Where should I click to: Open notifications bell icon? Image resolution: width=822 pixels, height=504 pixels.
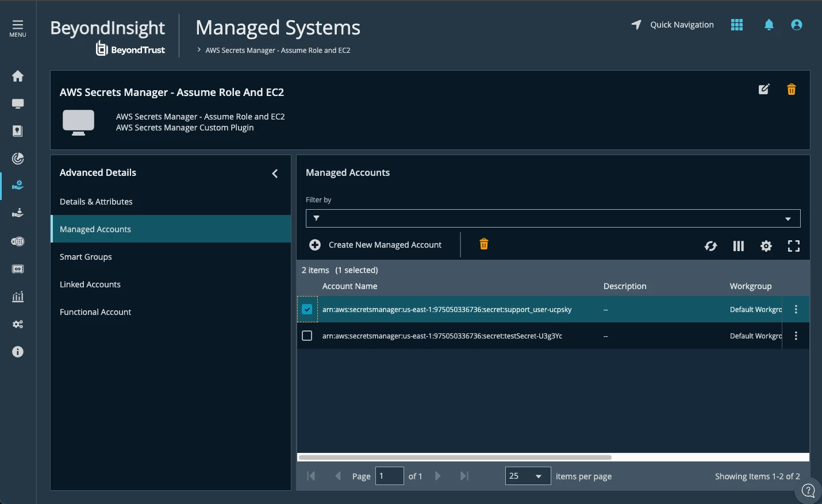pos(769,25)
